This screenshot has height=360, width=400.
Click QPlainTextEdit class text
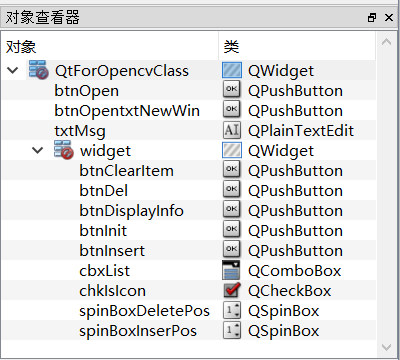[301, 131]
